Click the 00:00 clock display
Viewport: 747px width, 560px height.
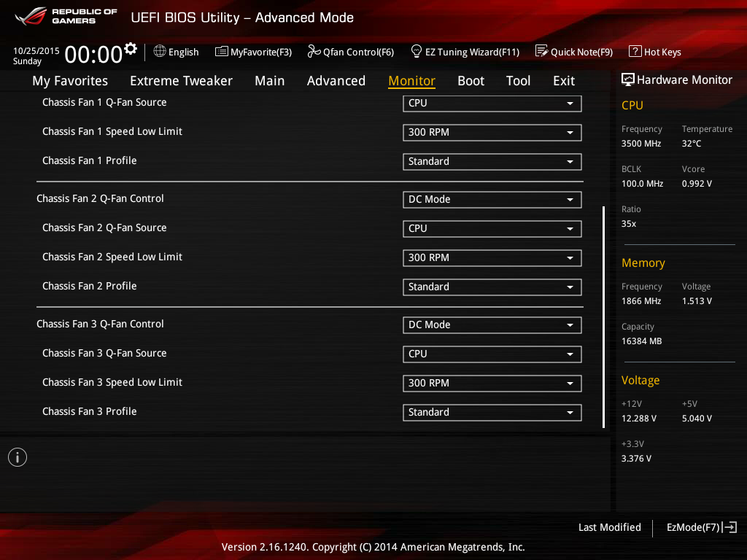[93, 54]
